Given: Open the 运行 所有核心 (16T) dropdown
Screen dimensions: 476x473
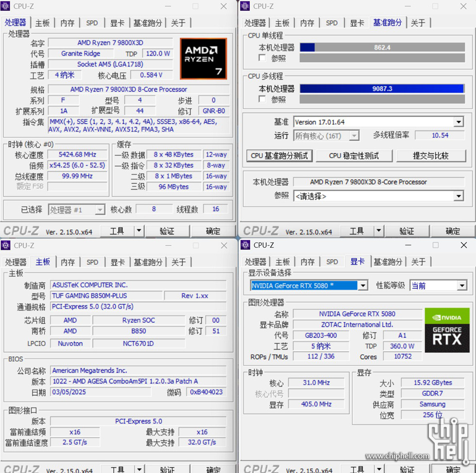Looking at the screenshot, I should pyautogui.click(x=354, y=136).
